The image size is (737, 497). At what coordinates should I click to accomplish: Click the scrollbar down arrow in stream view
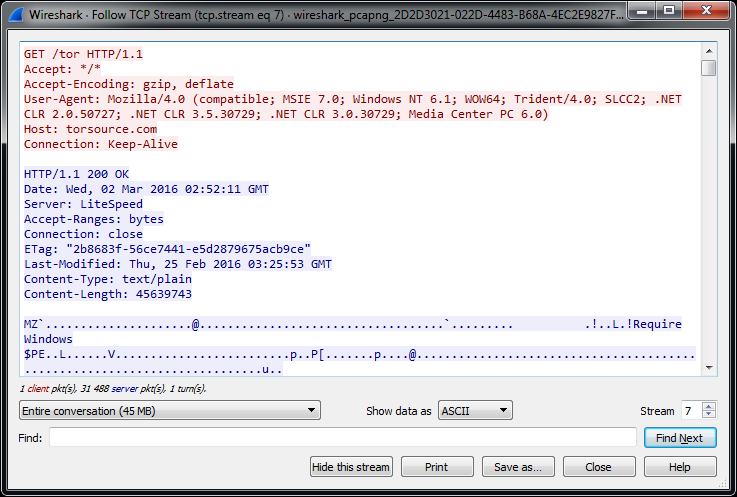tap(708, 368)
